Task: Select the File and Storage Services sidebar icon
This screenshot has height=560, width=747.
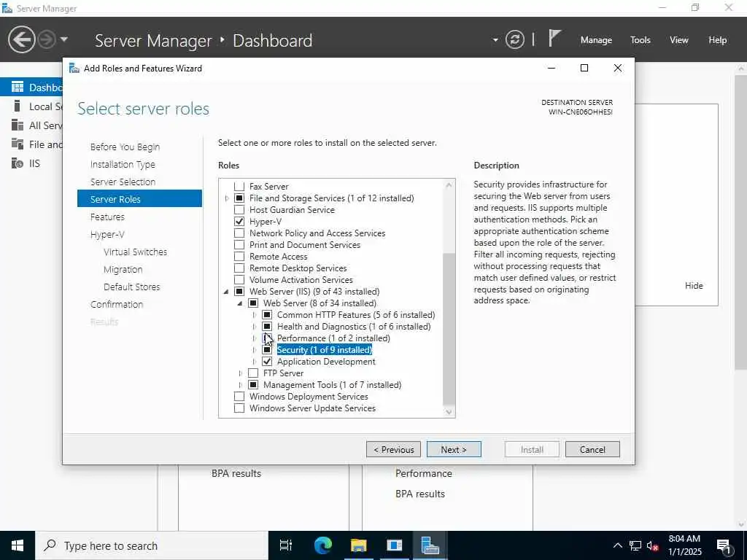Action: [x=18, y=144]
